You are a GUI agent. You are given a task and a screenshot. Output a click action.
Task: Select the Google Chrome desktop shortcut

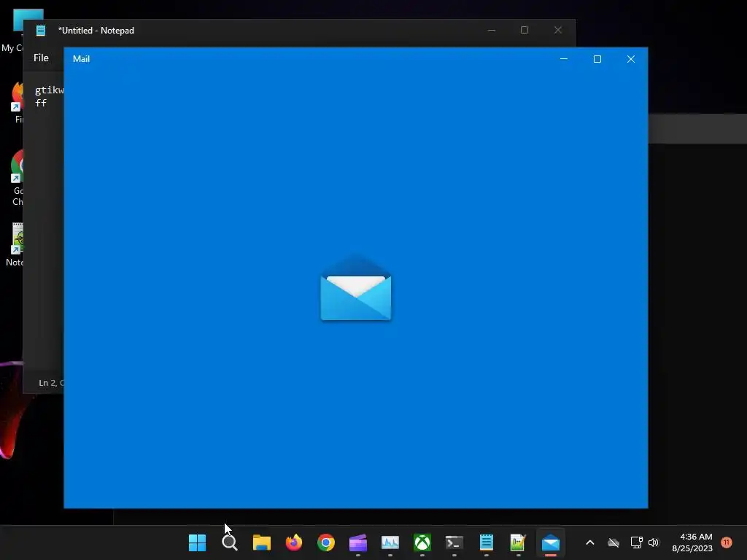click(x=18, y=178)
